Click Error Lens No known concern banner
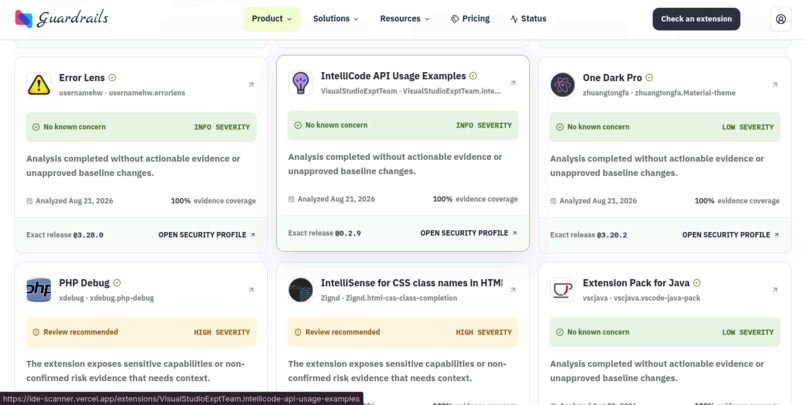This screenshot has height=405, width=806. [141, 127]
